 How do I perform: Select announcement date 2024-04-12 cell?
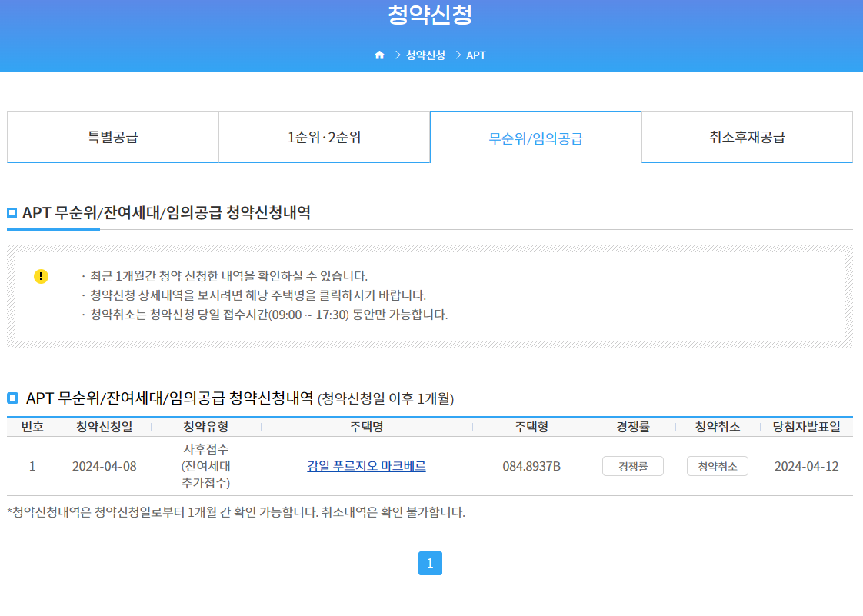click(806, 466)
